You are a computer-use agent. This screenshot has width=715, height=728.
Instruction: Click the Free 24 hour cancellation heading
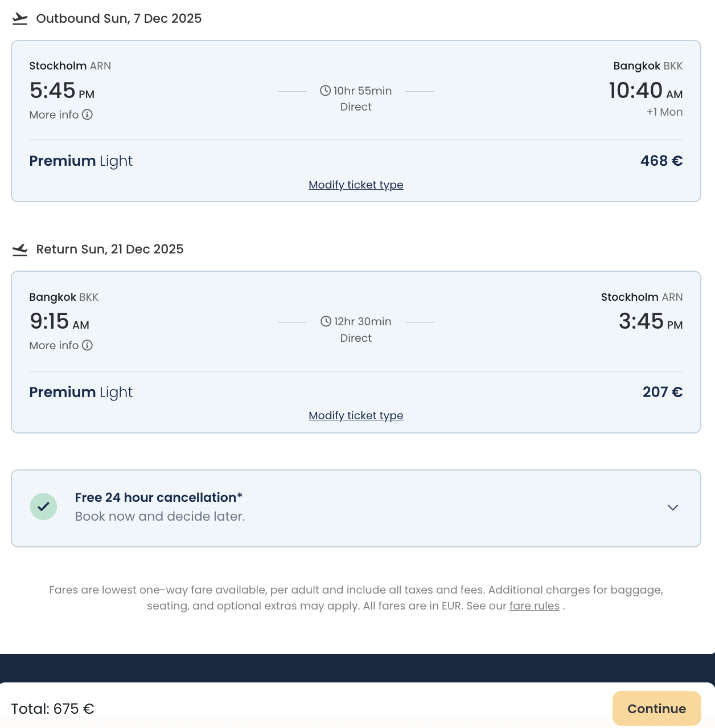[x=159, y=497]
